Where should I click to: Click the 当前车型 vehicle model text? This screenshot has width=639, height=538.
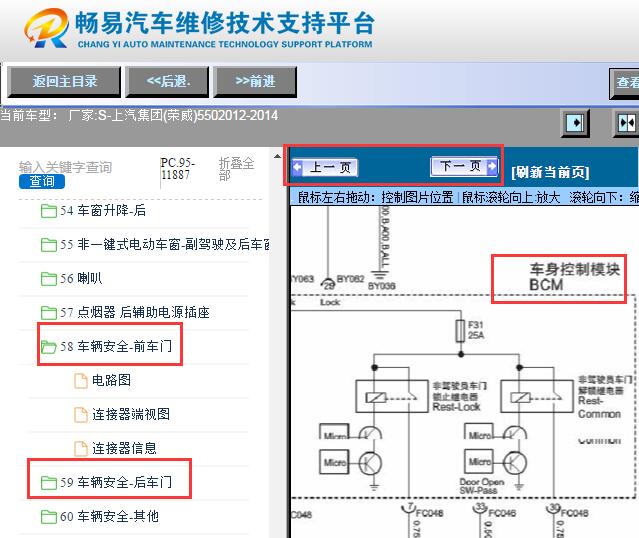pyautogui.click(x=139, y=116)
